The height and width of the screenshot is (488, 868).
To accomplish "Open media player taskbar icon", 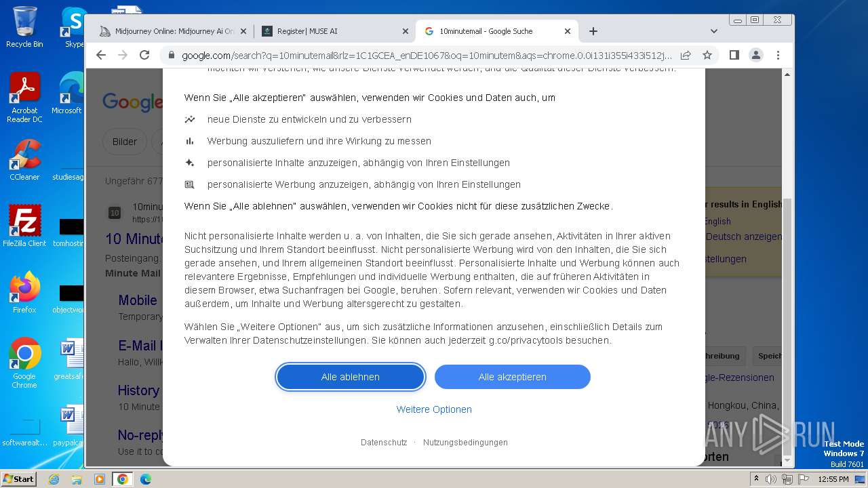I will point(100,479).
